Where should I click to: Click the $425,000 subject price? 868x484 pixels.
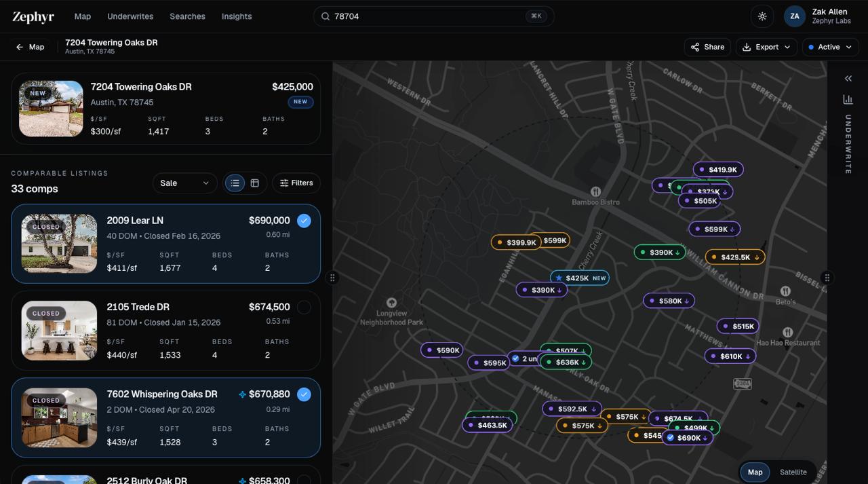click(x=292, y=87)
